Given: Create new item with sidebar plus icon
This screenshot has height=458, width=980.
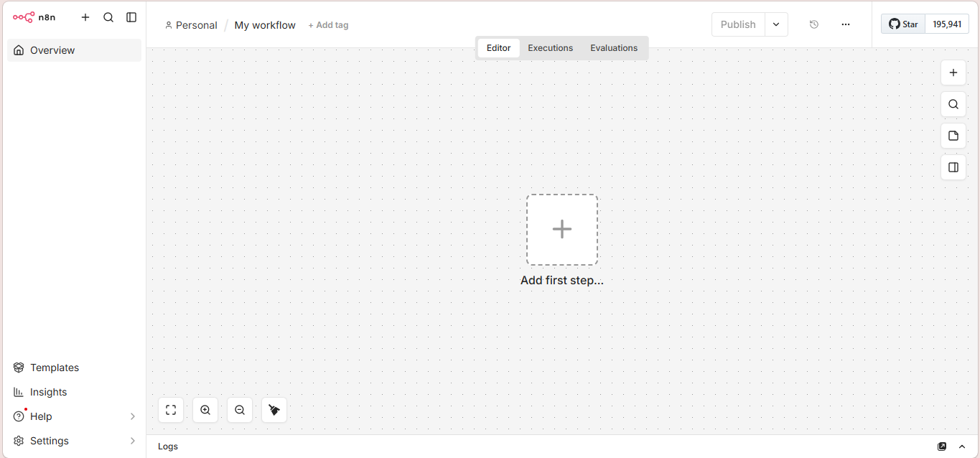Looking at the screenshot, I should 85,17.
